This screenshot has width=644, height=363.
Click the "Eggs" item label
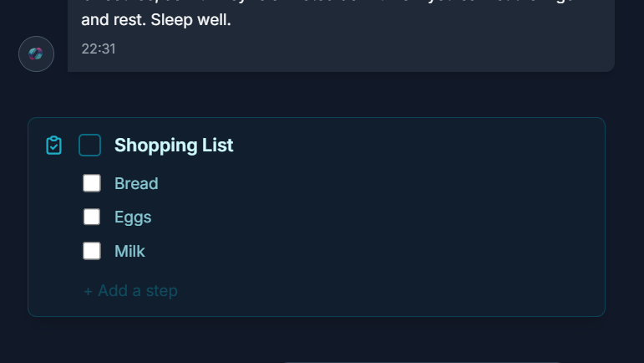[x=133, y=217]
